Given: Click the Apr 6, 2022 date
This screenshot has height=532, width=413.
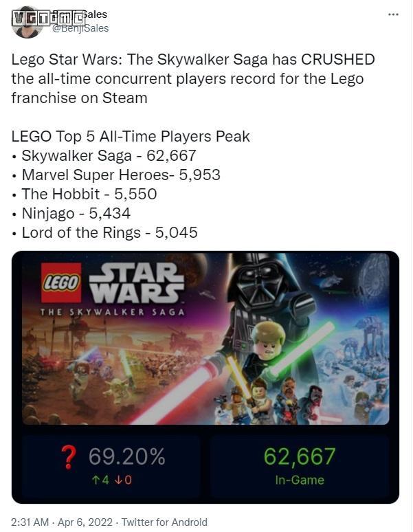Looking at the screenshot, I should click(80, 522).
